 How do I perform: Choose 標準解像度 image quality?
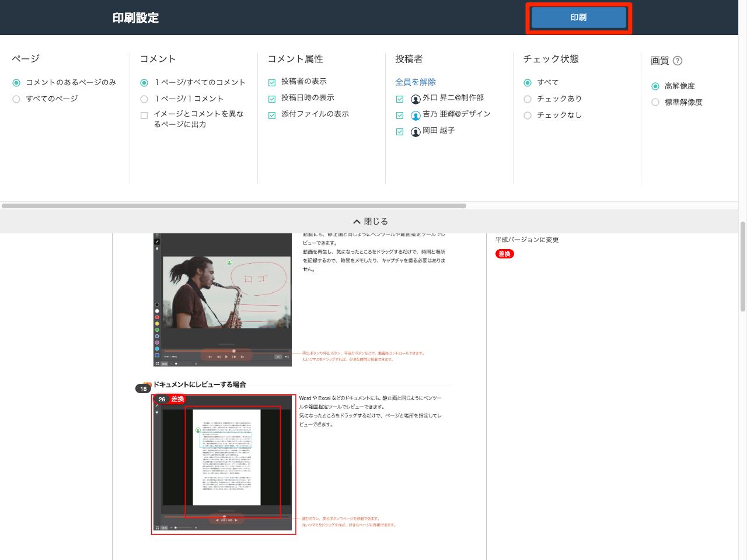pyautogui.click(x=655, y=102)
